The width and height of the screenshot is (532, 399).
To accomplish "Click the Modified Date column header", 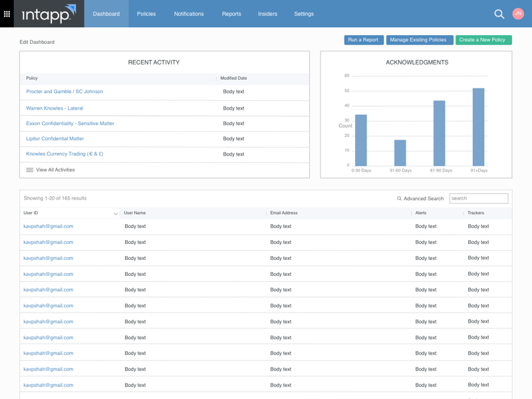I will pos(233,78).
